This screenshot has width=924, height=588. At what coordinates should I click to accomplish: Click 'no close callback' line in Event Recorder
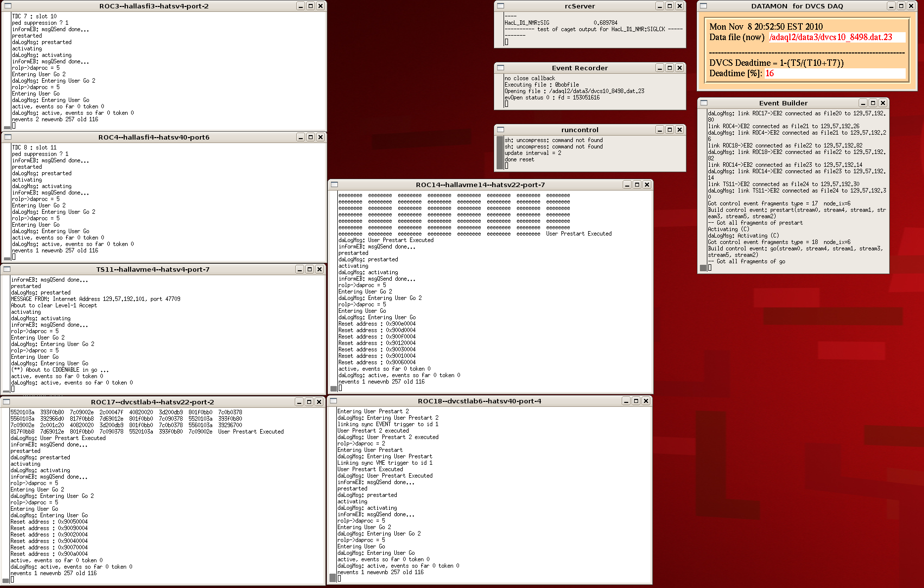530,78
